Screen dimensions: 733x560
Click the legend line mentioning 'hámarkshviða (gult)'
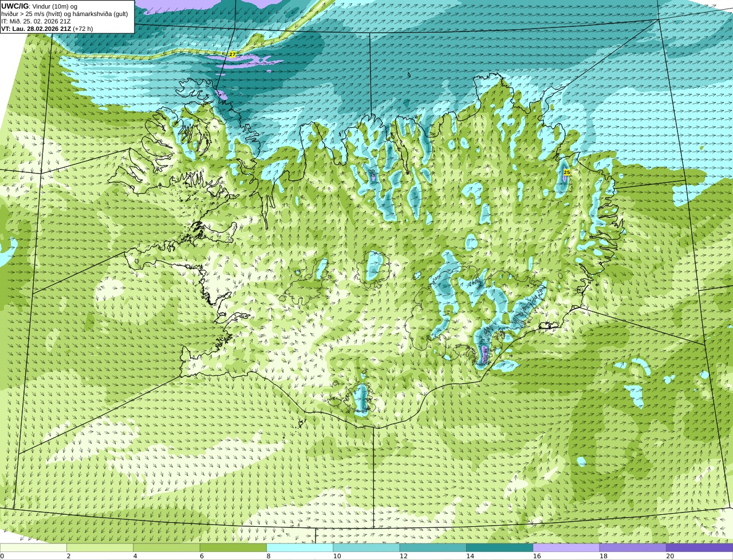64,14
